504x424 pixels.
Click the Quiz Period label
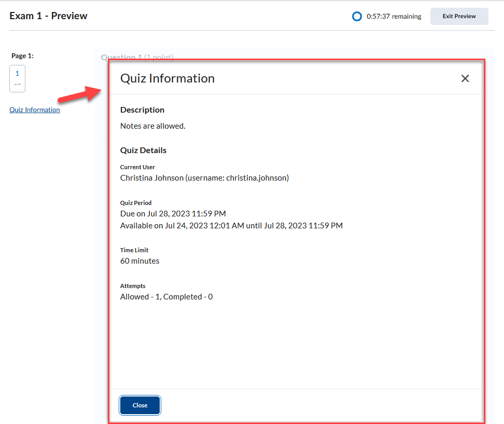coord(136,203)
